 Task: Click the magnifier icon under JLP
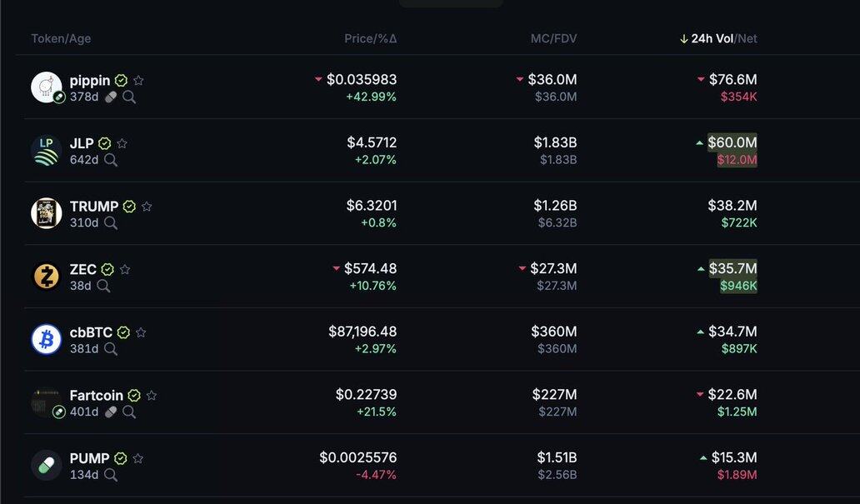(111, 160)
